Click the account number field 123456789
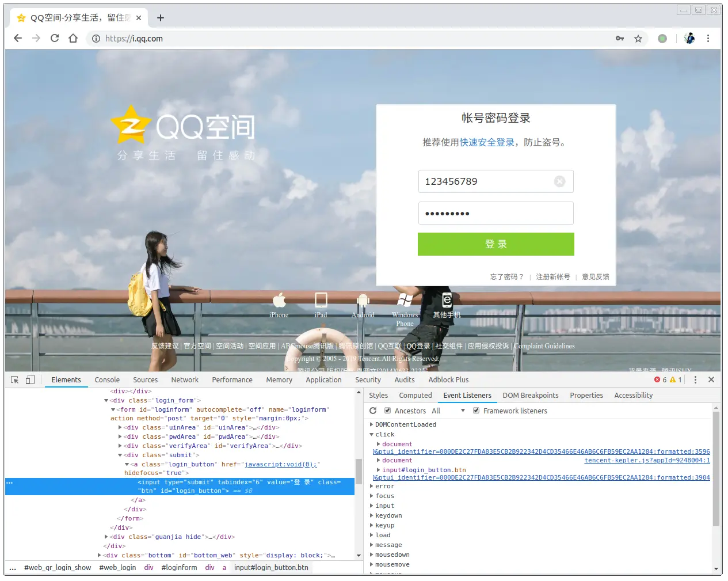The width and height of the screenshot is (728, 581). [x=496, y=181]
